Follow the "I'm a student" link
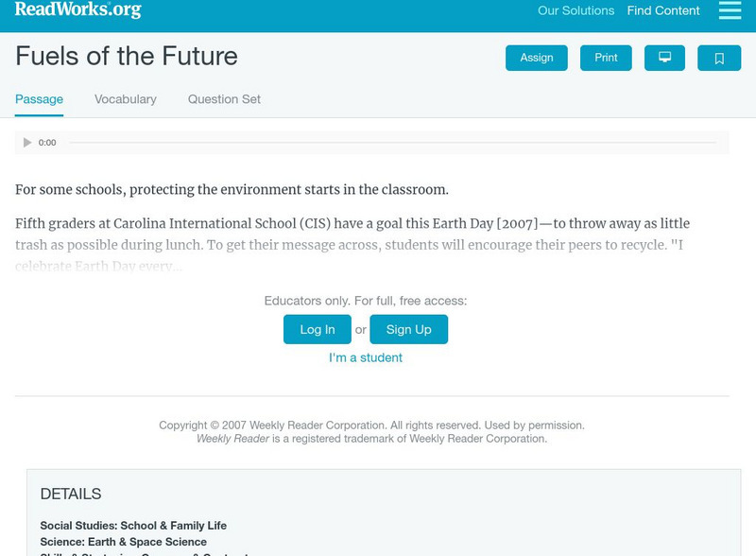The width and height of the screenshot is (756, 556). (366, 357)
